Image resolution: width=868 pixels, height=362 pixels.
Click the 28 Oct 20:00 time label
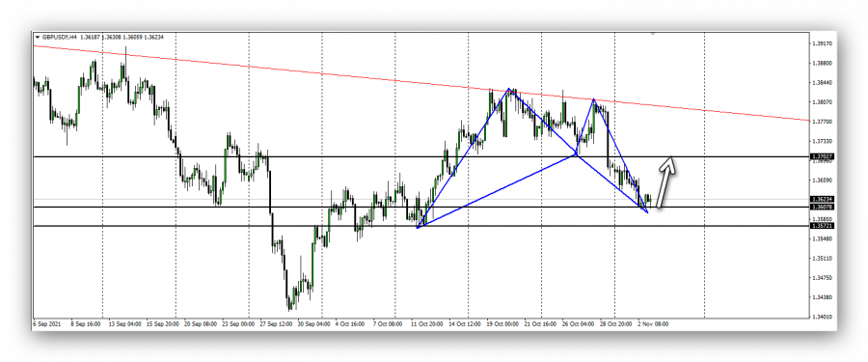tap(616, 323)
